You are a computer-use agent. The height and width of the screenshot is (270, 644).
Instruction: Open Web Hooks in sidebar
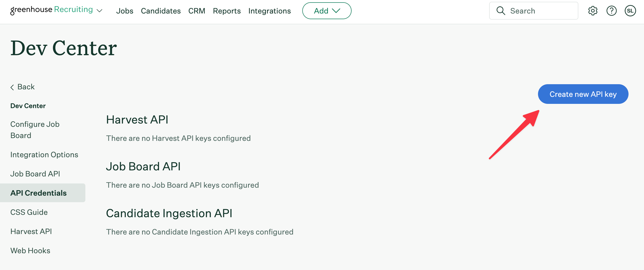(x=30, y=251)
